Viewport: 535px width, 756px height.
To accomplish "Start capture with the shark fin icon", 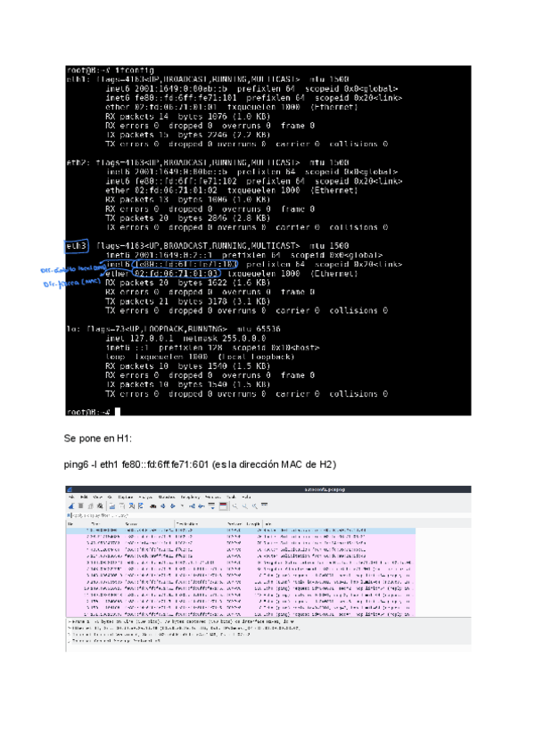I will pos(71,505).
